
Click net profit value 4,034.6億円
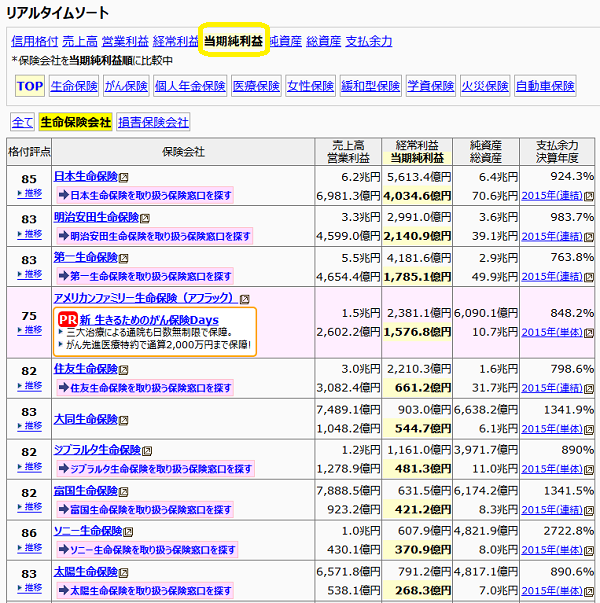pos(417,196)
